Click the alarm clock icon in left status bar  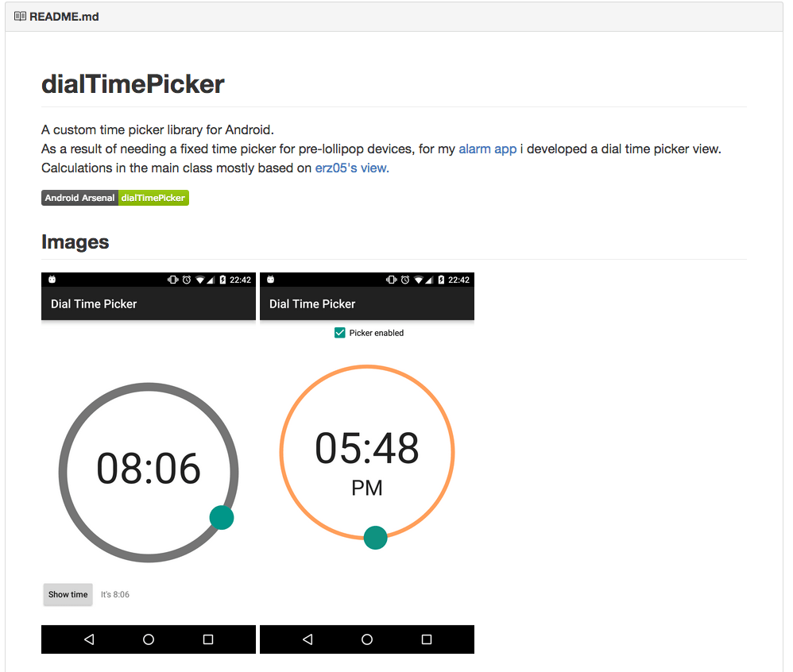coord(186,280)
